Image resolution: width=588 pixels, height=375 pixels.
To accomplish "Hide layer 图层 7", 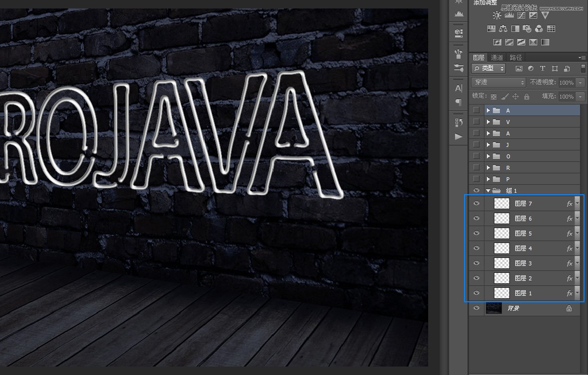I will (476, 204).
